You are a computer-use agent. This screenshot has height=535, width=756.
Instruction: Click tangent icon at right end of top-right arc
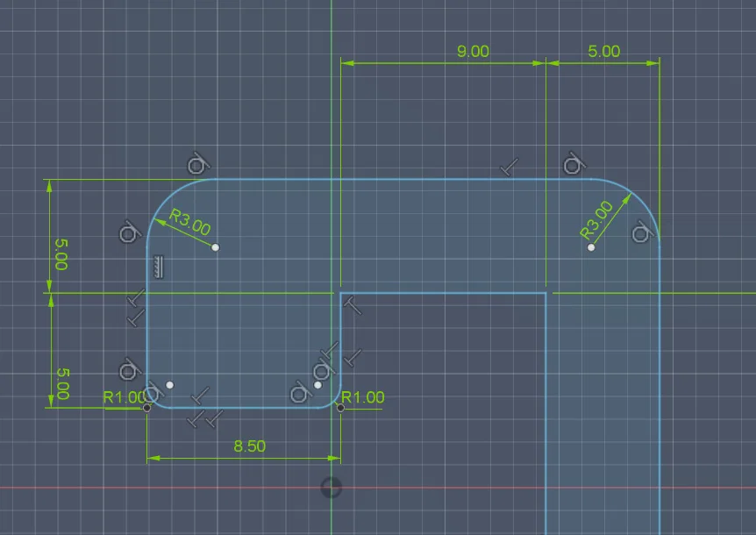pyautogui.click(x=643, y=232)
